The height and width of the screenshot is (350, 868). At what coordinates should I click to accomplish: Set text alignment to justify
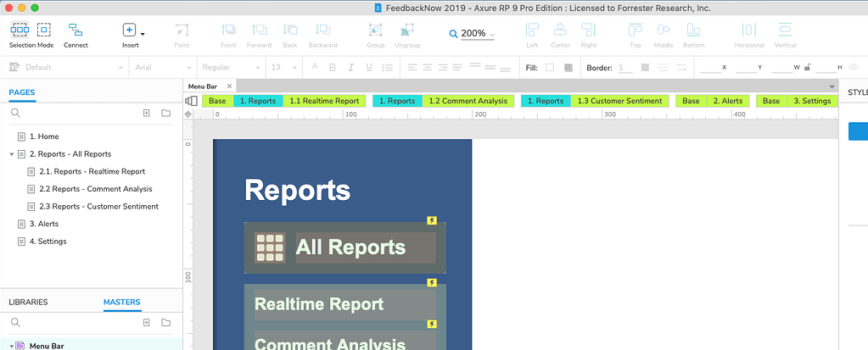click(456, 68)
